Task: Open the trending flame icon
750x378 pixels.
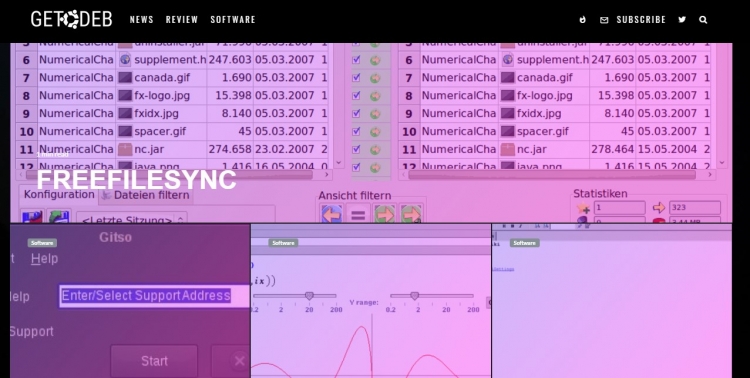Action: 582,20
